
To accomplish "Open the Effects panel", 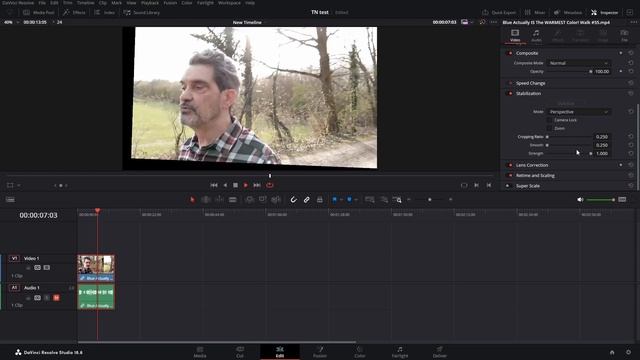I will click(x=74, y=13).
